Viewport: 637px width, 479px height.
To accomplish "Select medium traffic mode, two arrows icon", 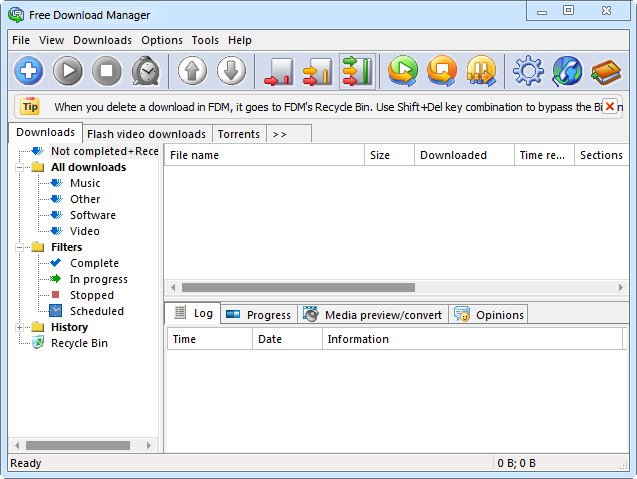I will (318, 72).
